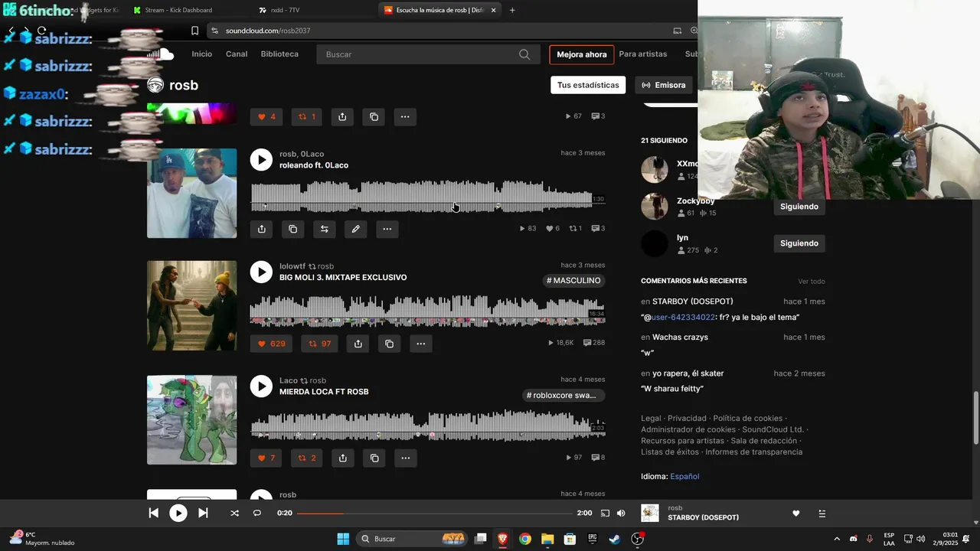Toggle repeat in the player bar
The height and width of the screenshot is (551, 980).
click(257, 514)
